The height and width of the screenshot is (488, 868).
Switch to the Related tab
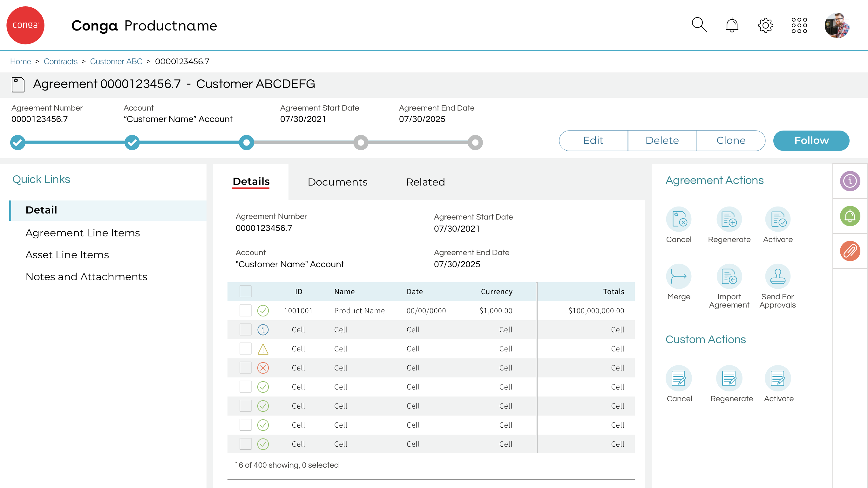(425, 182)
